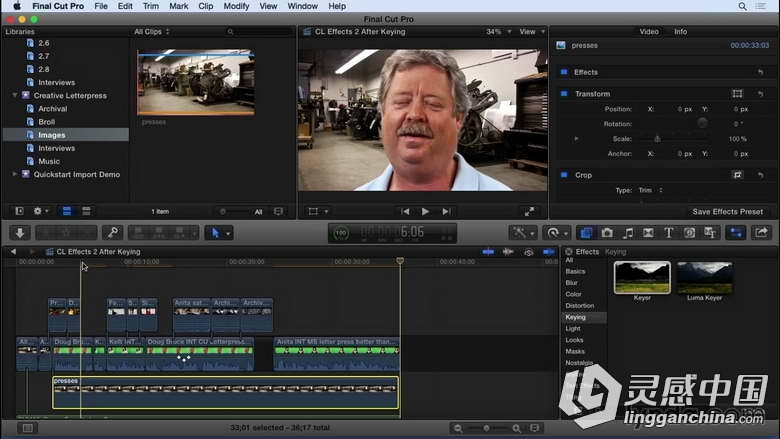This screenshot has height=439, width=780.
Task: Click Save Effects Preset button
Action: tap(727, 211)
